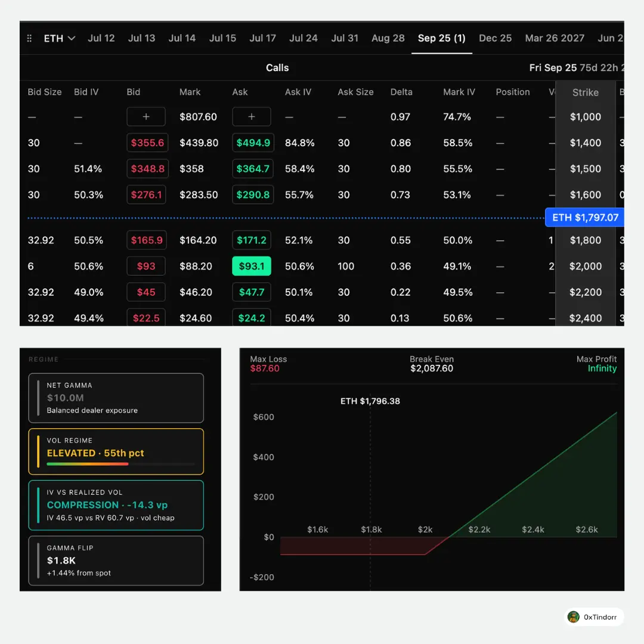Open the Gamma Flip $1.8K card
Screen dimensions: 644x644
point(116,561)
